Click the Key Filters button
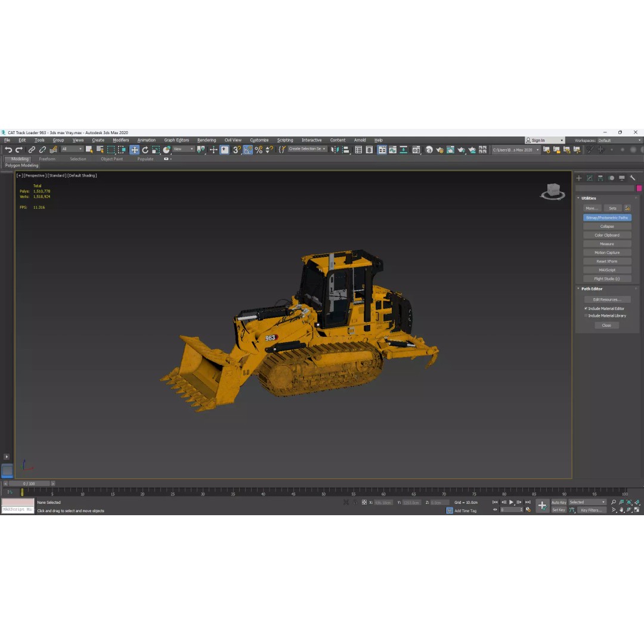 [x=591, y=510]
